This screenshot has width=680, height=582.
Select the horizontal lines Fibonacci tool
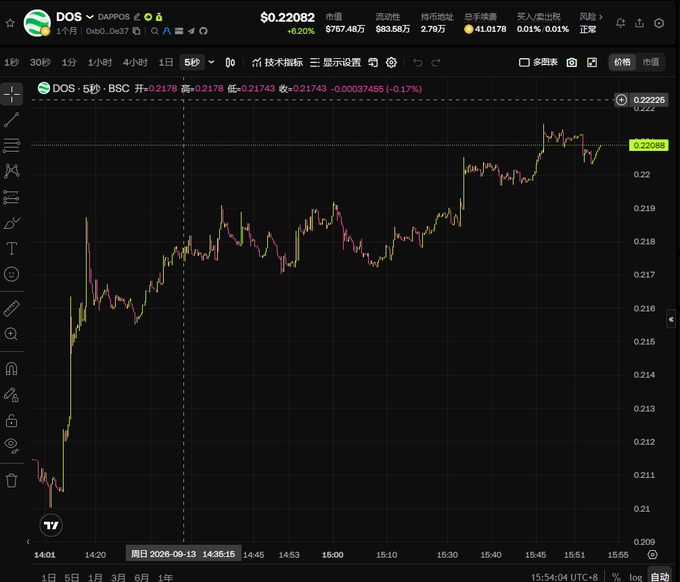coord(12,145)
